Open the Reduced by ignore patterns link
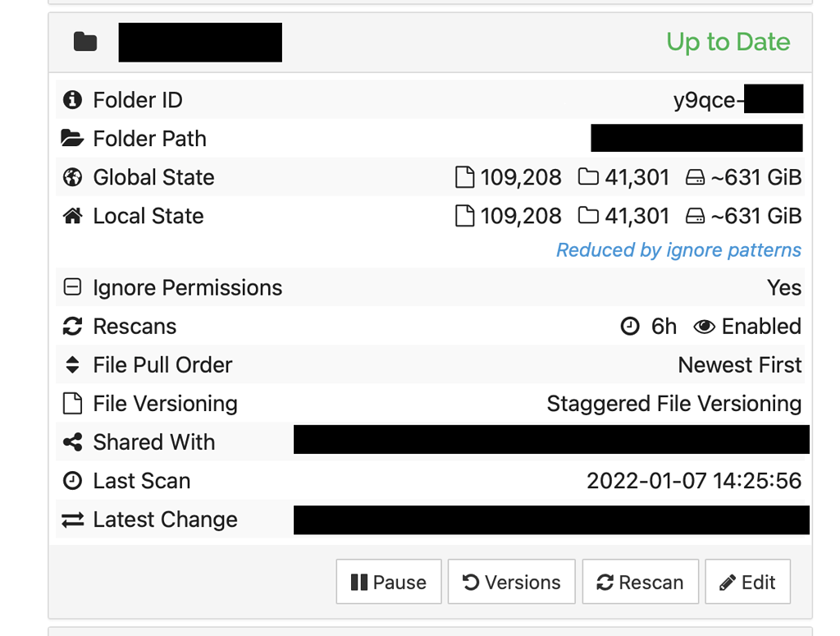Screen dimensions: 840x636 click(678, 249)
